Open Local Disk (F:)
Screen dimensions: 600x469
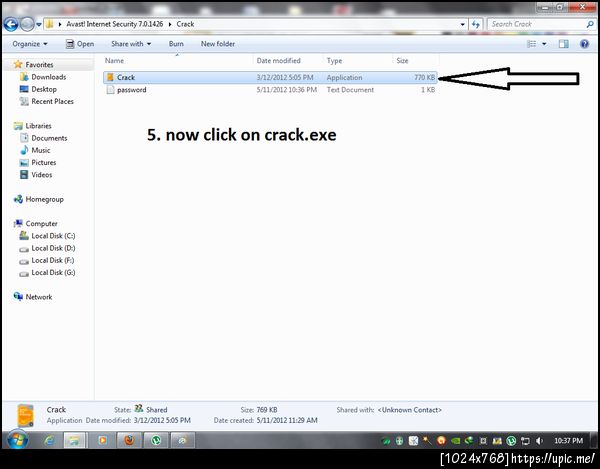[53, 261]
